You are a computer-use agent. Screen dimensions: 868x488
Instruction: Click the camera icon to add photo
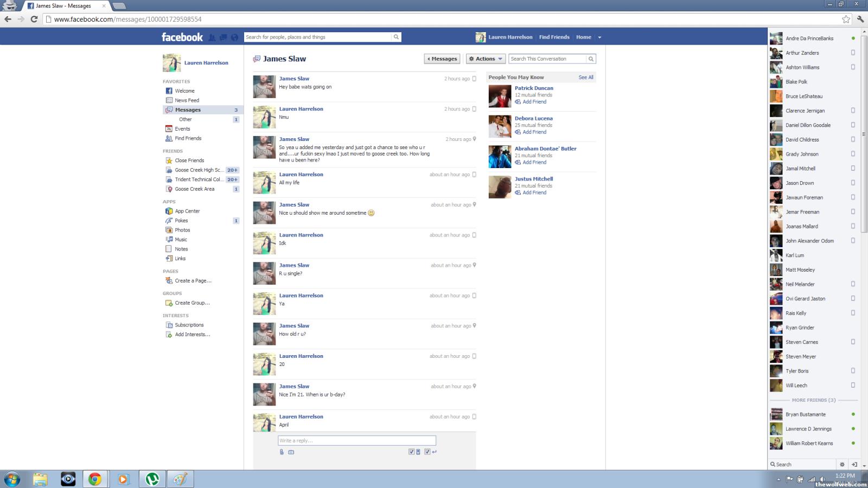click(x=291, y=452)
